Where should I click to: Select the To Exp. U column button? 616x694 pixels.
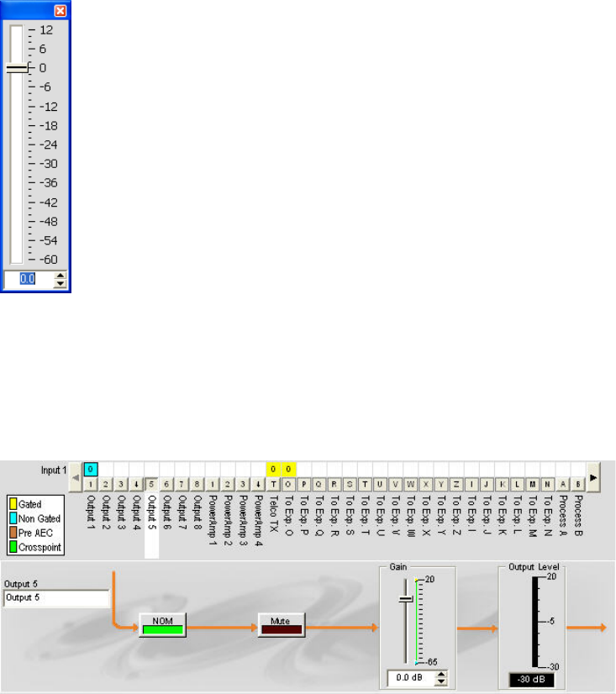click(380, 484)
